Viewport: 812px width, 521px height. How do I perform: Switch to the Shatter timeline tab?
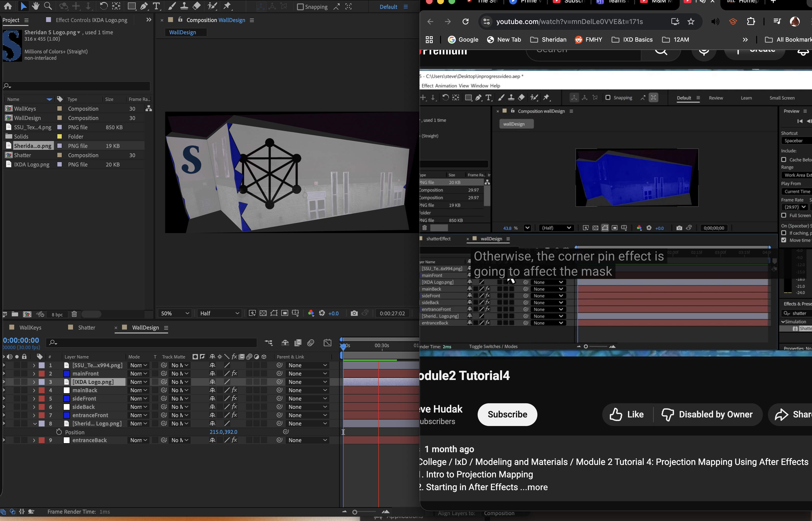point(86,327)
